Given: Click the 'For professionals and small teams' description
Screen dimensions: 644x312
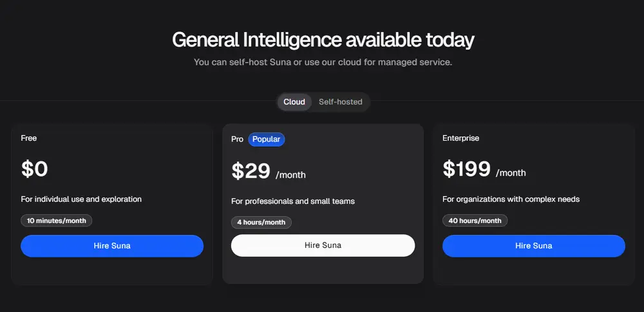Looking at the screenshot, I should 293,201.
